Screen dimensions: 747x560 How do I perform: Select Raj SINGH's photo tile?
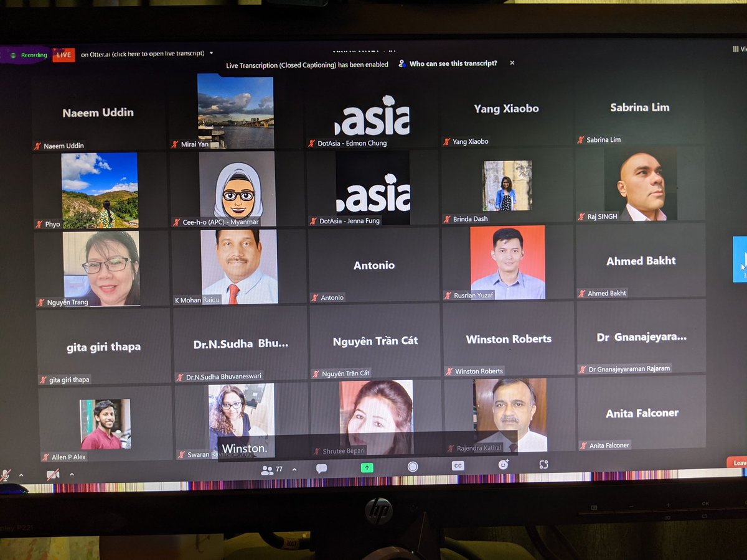[x=641, y=184]
